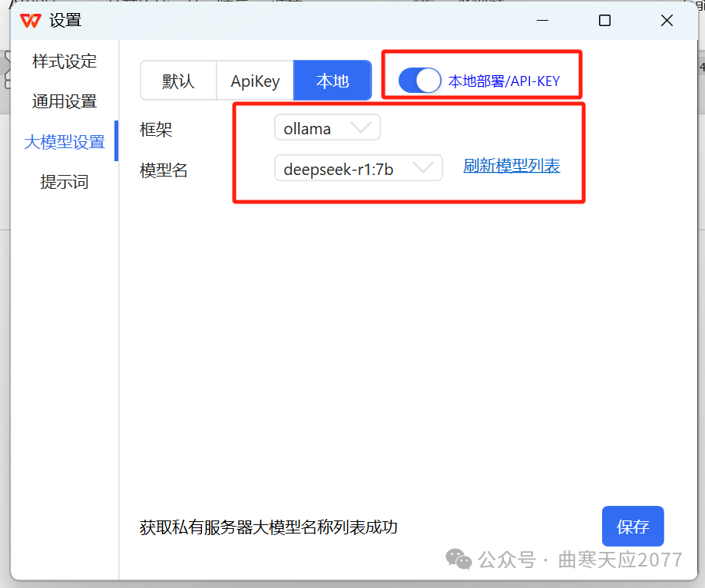Expand the 框架 ollama dropdown
Viewport: 705px width, 588px height.
click(x=327, y=128)
